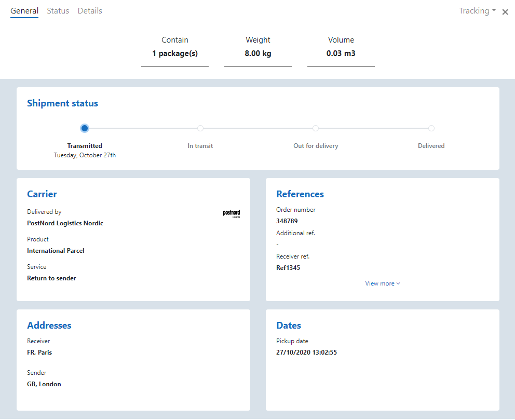Screen dimensions: 515x420
Task: Click sender address GB, London
Action: click(44, 384)
